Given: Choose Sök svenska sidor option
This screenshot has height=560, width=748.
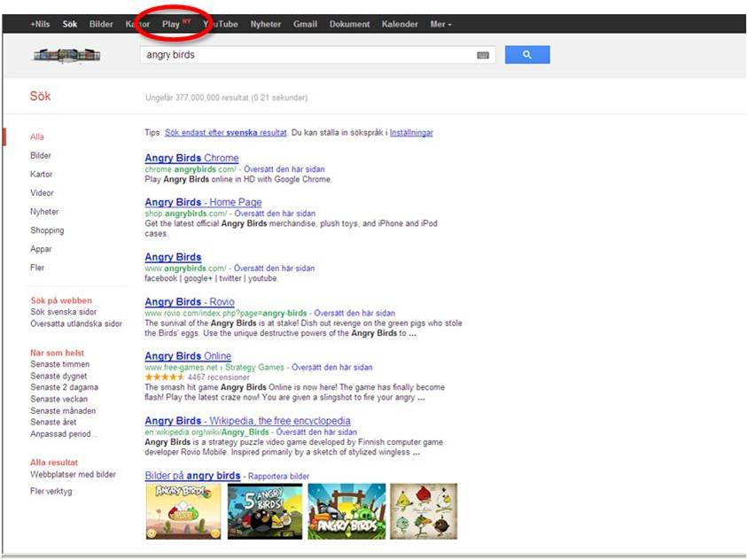Looking at the screenshot, I should click(x=64, y=312).
